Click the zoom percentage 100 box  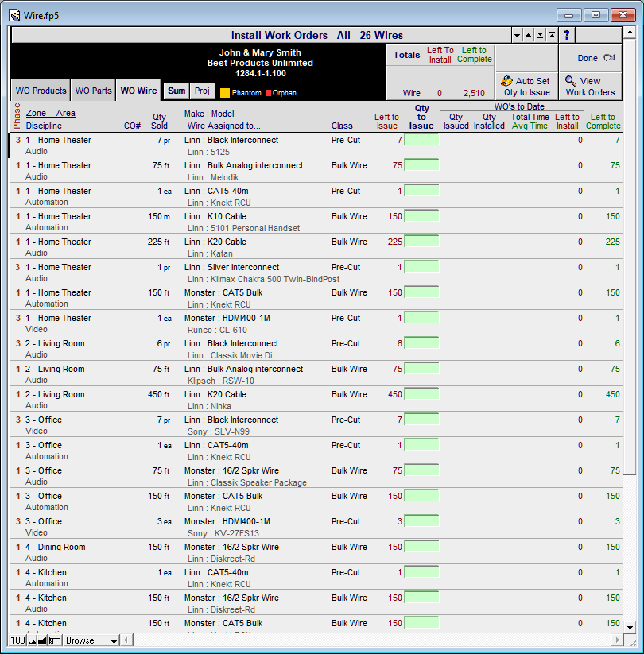click(x=18, y=640)
